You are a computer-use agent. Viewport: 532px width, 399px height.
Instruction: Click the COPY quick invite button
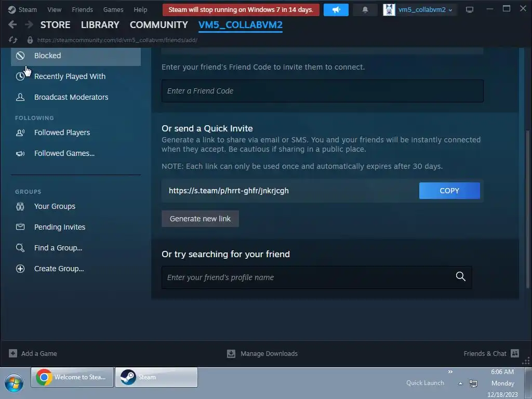(449, 191)
